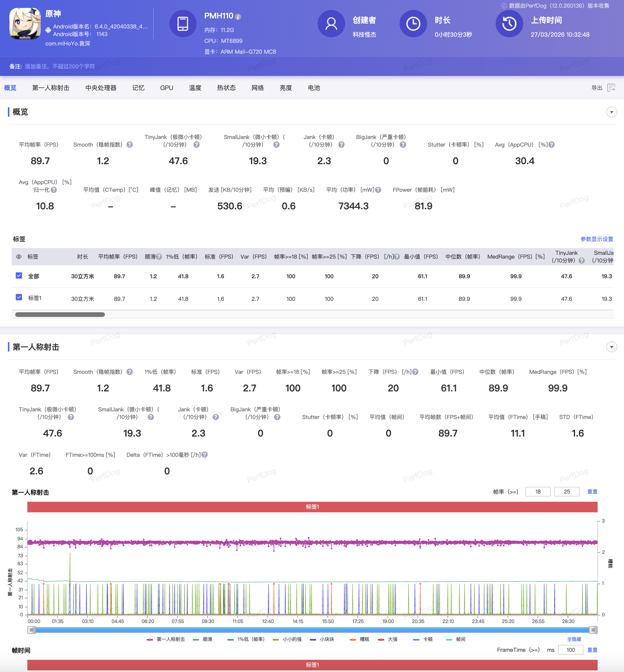
Task: Click the right handle of chart range slider
Action: (x=593, y=630)
